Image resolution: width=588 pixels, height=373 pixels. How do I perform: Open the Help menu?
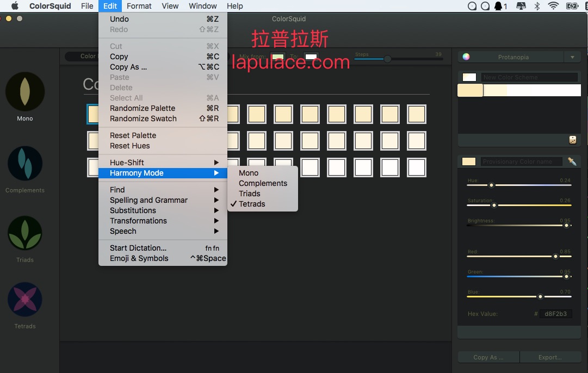coord(235,6)
